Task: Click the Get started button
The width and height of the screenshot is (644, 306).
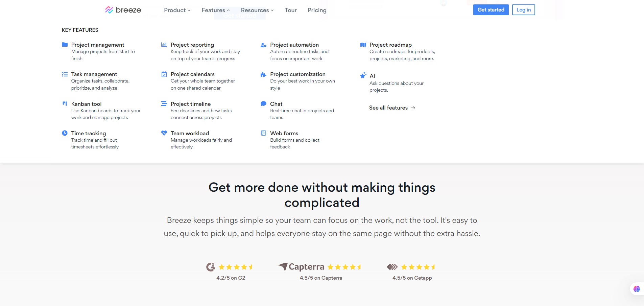Action: (x=491, y=10)
